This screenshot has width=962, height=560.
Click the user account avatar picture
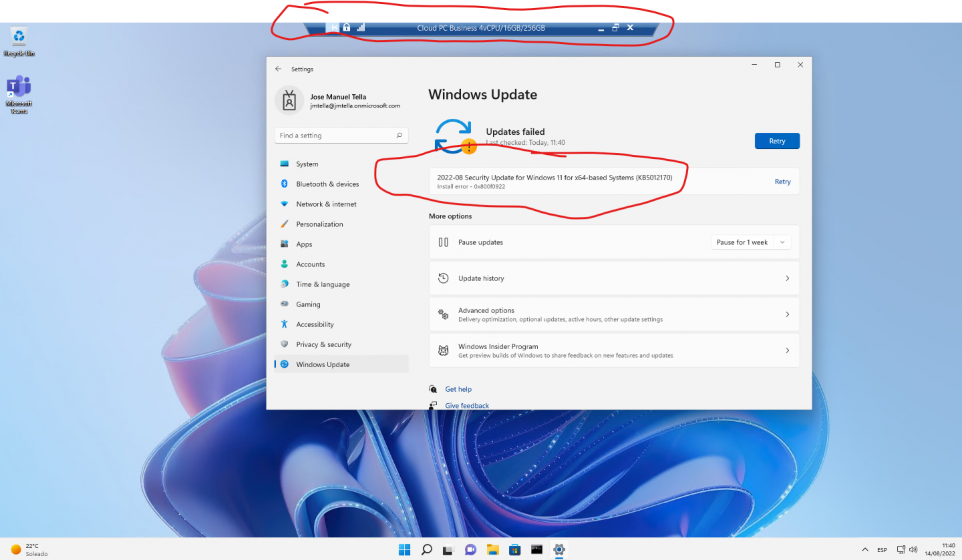289,100
